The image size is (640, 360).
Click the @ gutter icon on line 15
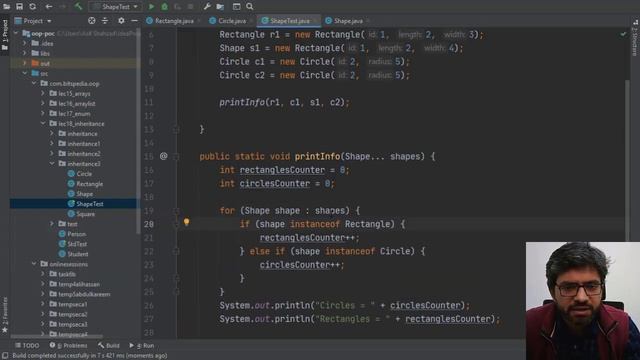pyautogui.click(x=163, y=156)
